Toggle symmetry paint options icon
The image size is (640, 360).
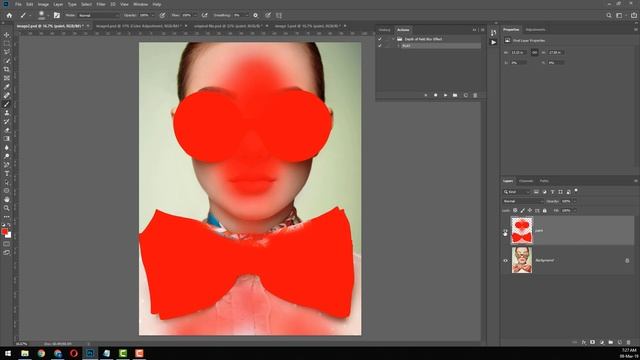pyautogui.click(x=279, y=15)
